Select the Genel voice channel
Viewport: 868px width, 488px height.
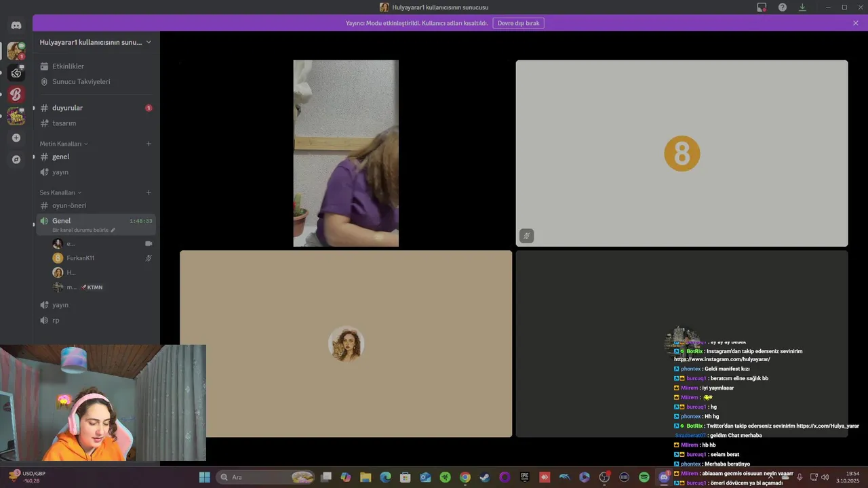pyautogui.click(x=96, y=221)
